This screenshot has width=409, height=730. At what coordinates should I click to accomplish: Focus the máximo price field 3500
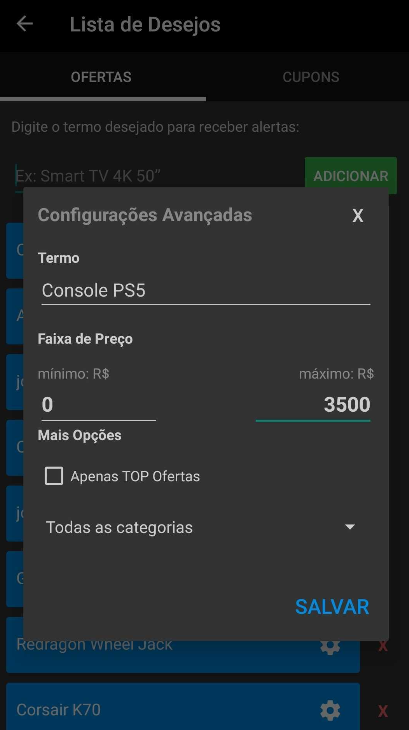[313, 405]
